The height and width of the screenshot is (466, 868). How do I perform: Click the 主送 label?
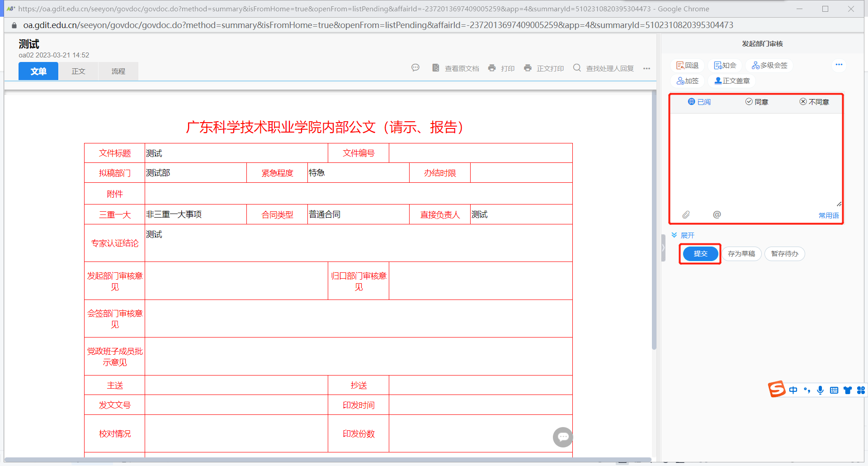pos(115,385)
